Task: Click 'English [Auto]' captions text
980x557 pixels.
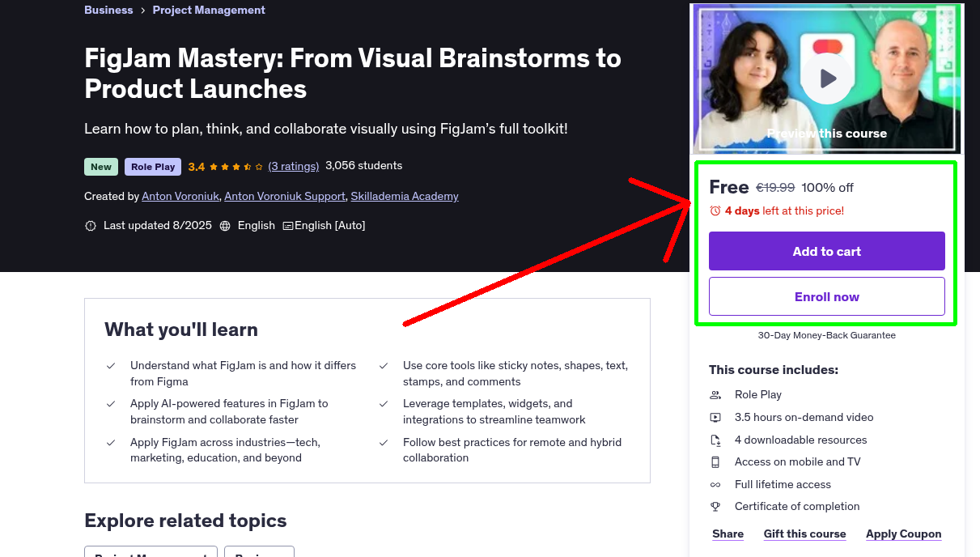Action: (329, 226)
